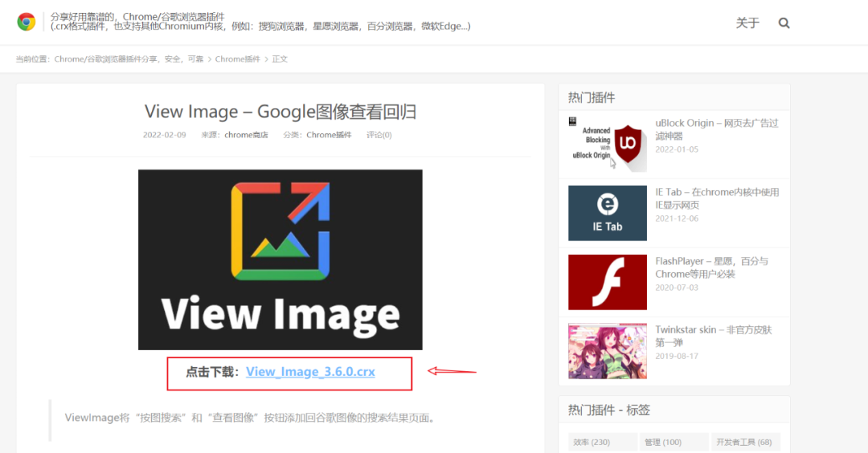Click the Chrome logo in site header

point(27,22)
